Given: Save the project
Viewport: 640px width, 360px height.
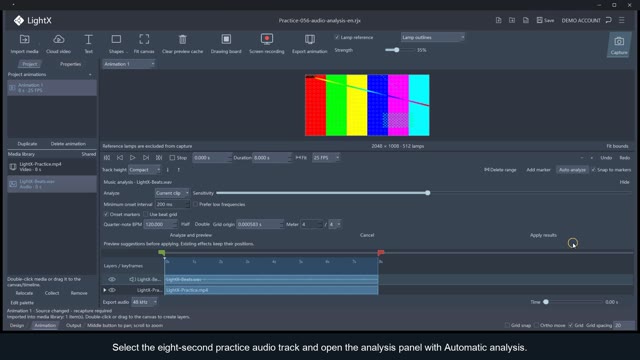Looking at the screenshot, I should pos(545,20).
